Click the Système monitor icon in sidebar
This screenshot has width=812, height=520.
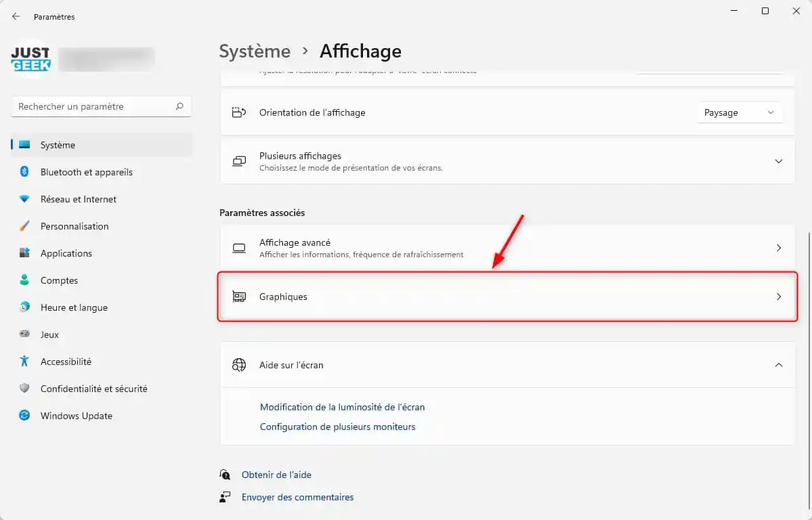click(24, 145)
